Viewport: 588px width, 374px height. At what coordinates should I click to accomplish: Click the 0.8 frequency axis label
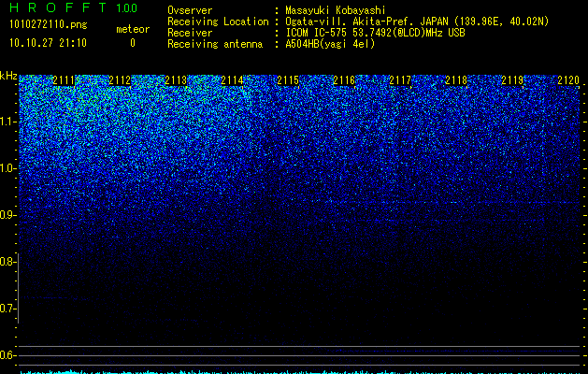(x=7, y=262)
